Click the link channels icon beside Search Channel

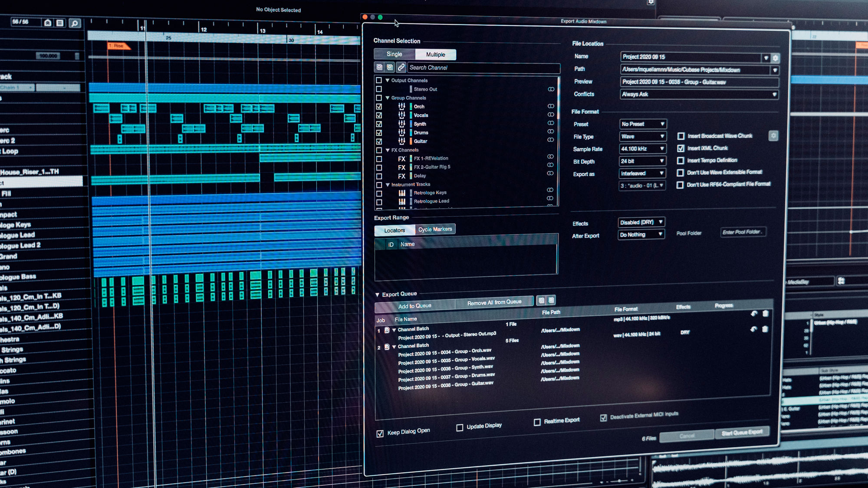point(401,67)
